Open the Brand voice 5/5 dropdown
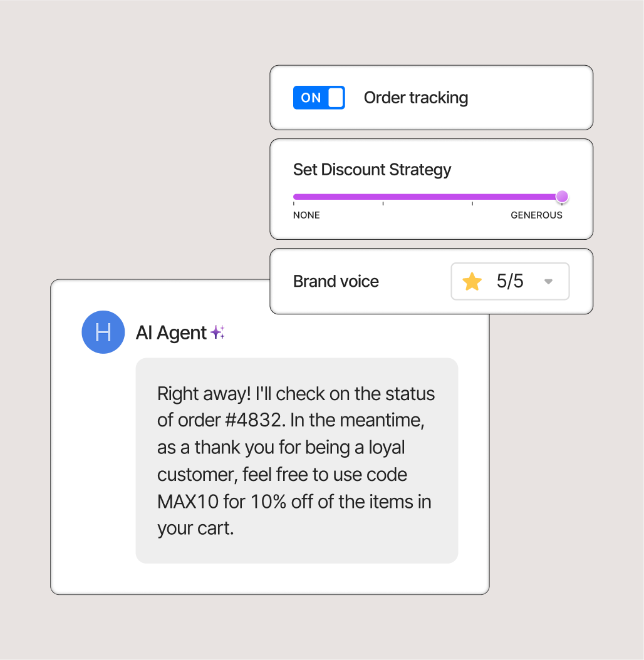 [510, 281]
